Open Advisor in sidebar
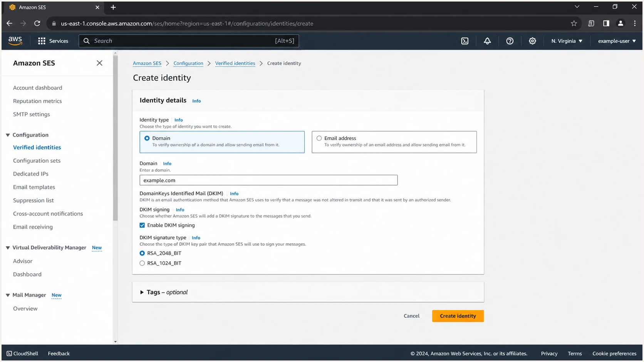Viewport: 644px width, 362px height. 23,261
